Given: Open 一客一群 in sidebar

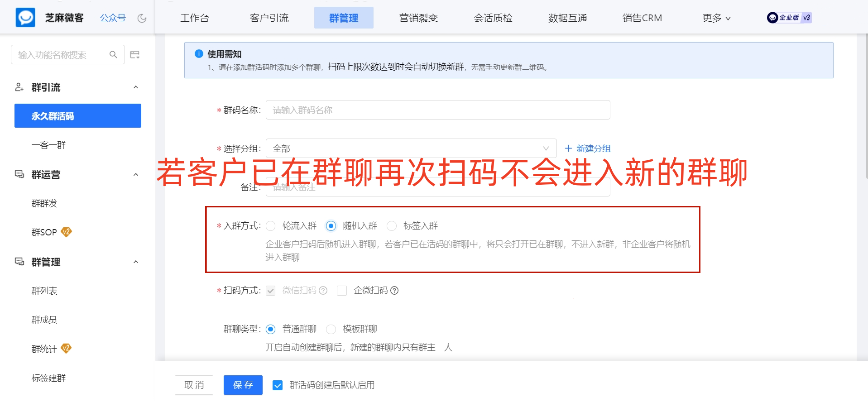Looking at the screenshot, I should pos(48,145).
